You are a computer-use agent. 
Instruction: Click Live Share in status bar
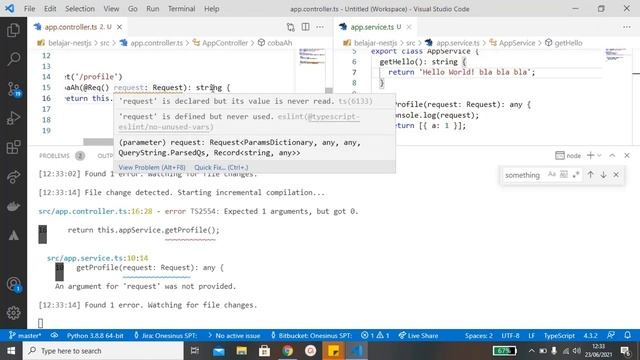click(418, 336)
